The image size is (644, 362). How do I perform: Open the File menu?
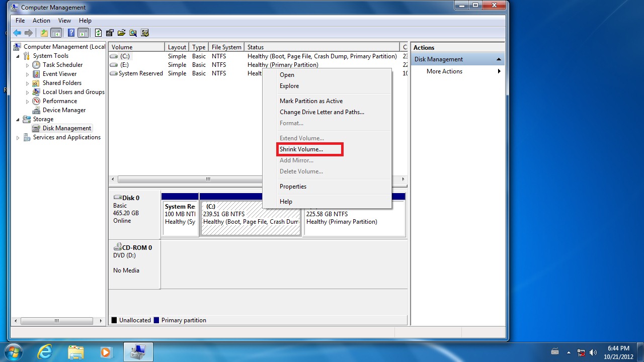pyautogui.click(x=20, y=21)
